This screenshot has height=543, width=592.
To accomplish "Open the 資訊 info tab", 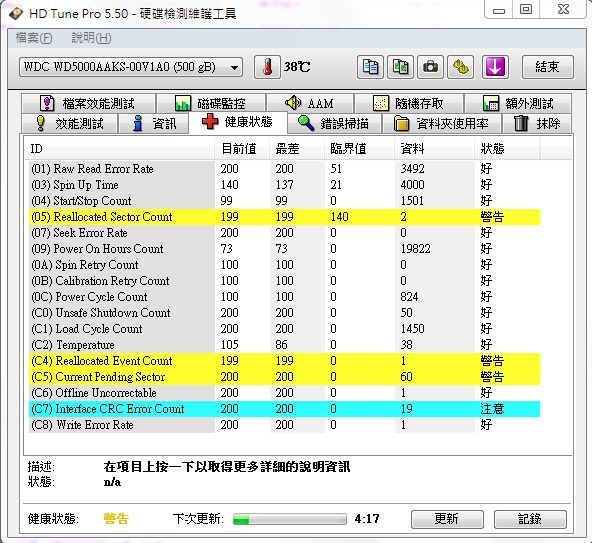I will click(x=154, y=123).
